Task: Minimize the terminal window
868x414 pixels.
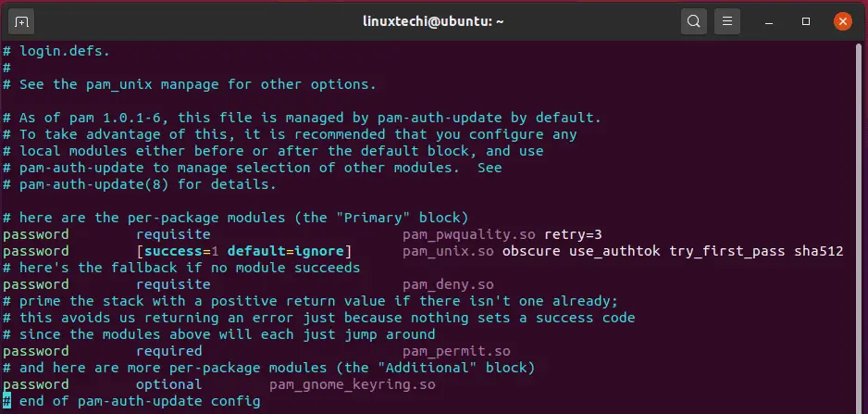Action: pos(769,20)
